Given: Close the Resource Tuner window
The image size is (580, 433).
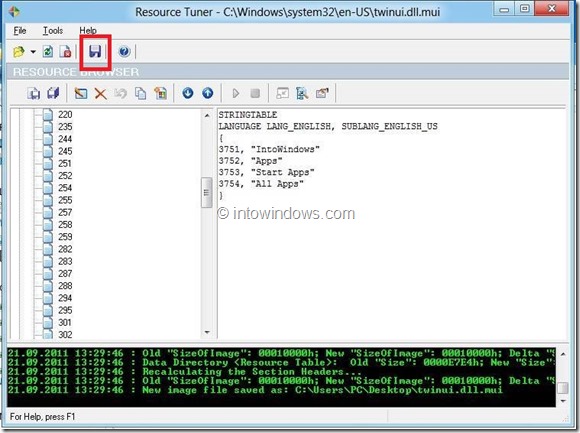Looking at the screenshot, I should (x=552, y=9).
